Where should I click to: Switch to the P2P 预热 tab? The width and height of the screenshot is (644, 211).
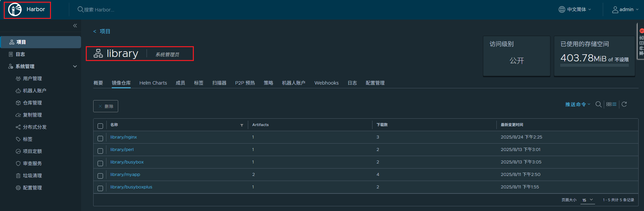tap(245, 83)
